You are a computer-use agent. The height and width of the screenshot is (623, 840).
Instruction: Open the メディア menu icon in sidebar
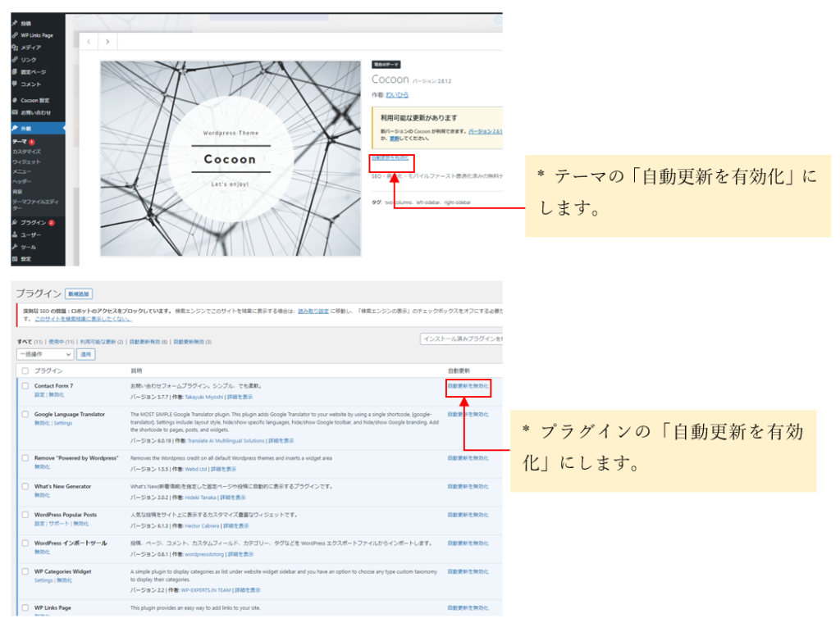tap(15, 48)
